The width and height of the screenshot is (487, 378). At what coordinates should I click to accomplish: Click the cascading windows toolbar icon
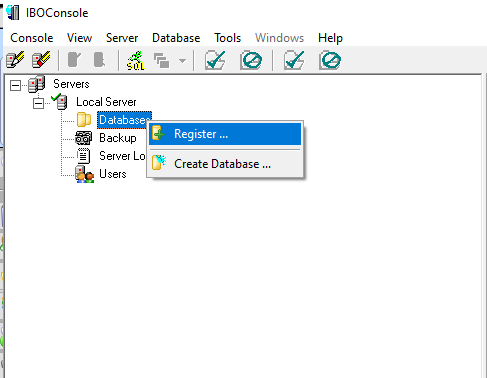pyautogui.click(x=162, y=61)
